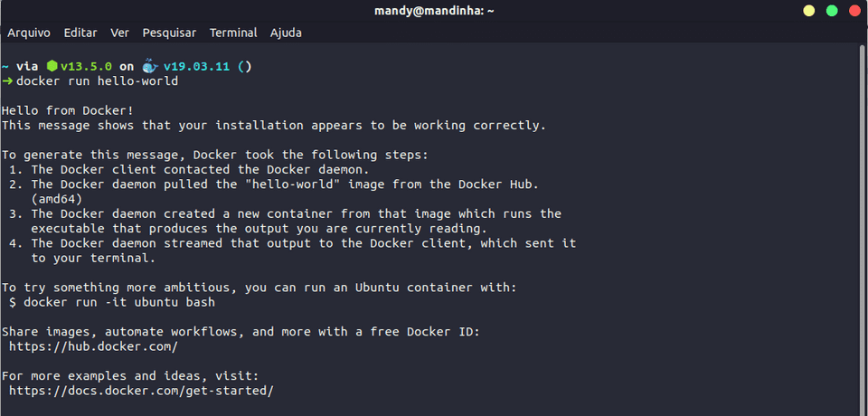Click the green maximize window button
This screenshot has height=416, width=868.
[832, 11]
